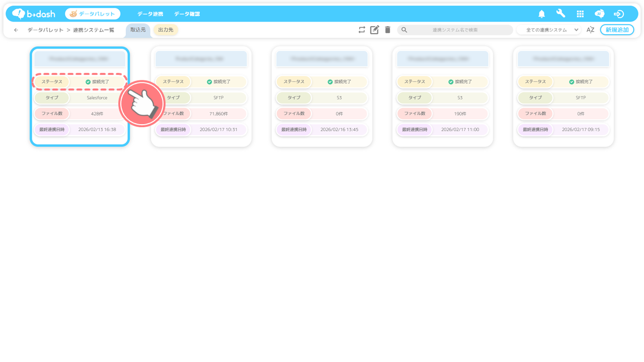This screenshot has width=644, height=362.
Task: Click the trash delete icon
Action: click(x=387, y=30)
